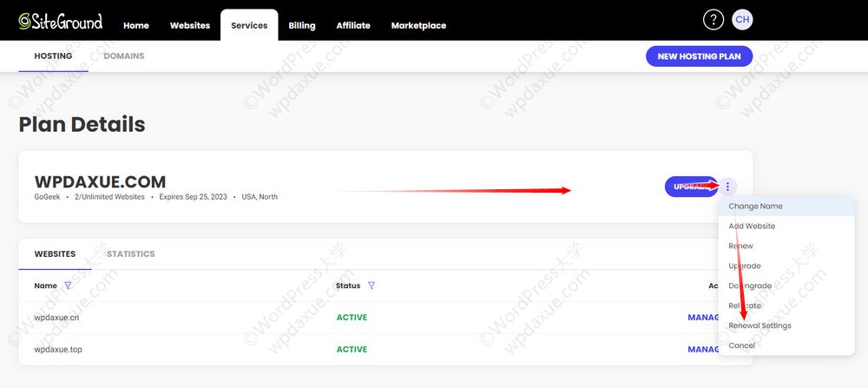Click the wpdaxue.top website name
Image resolution: width=868 pixels, height=388 pixels.
click(x=58, y=350)
